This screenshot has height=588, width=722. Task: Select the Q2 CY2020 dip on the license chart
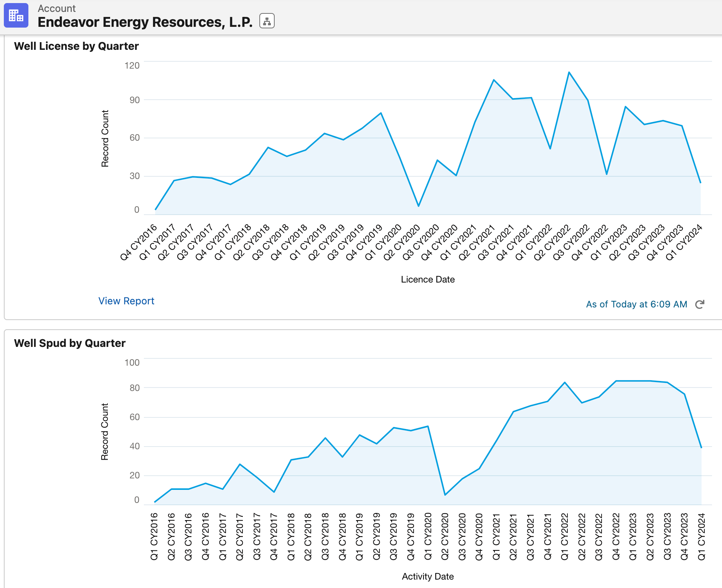point(417,205)
